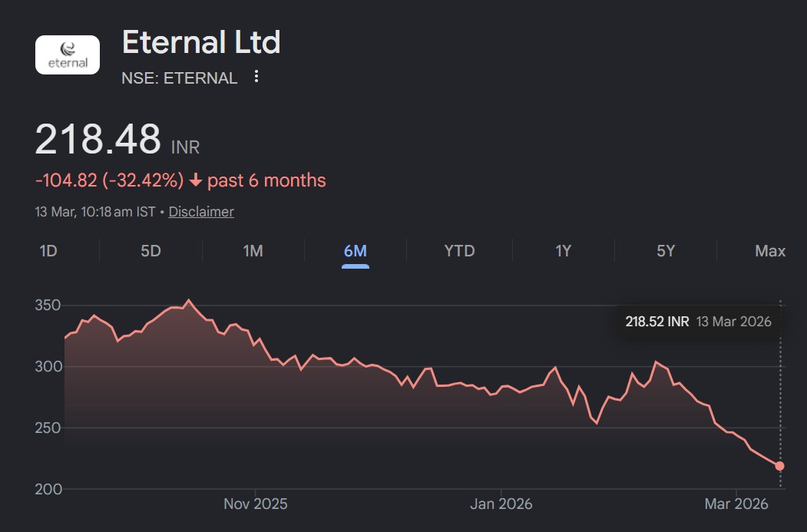Switch to the 1Y time range

click(563, 250)
